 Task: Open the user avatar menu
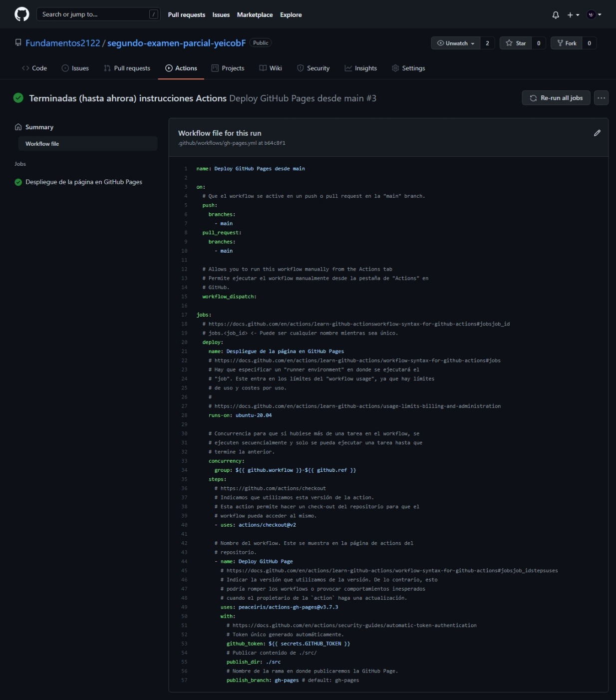click(594, 15)
